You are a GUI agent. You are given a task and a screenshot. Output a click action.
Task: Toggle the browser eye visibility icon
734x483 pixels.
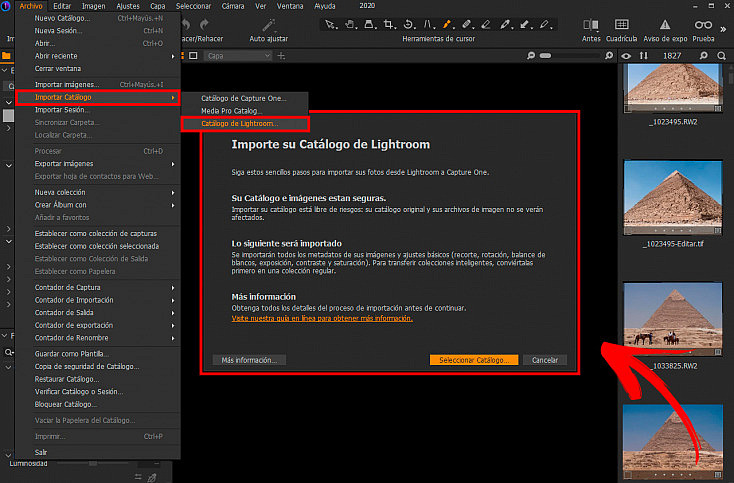click(x=626, y=56)
